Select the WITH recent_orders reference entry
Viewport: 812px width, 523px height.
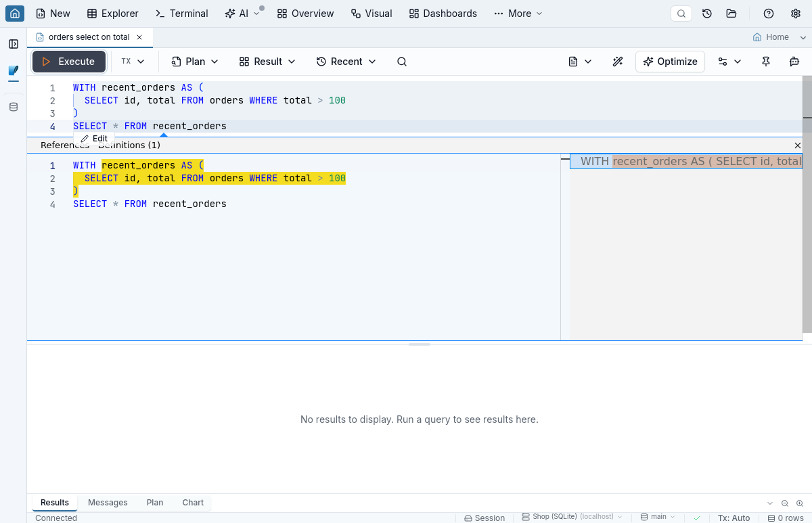tap(685, 161)
